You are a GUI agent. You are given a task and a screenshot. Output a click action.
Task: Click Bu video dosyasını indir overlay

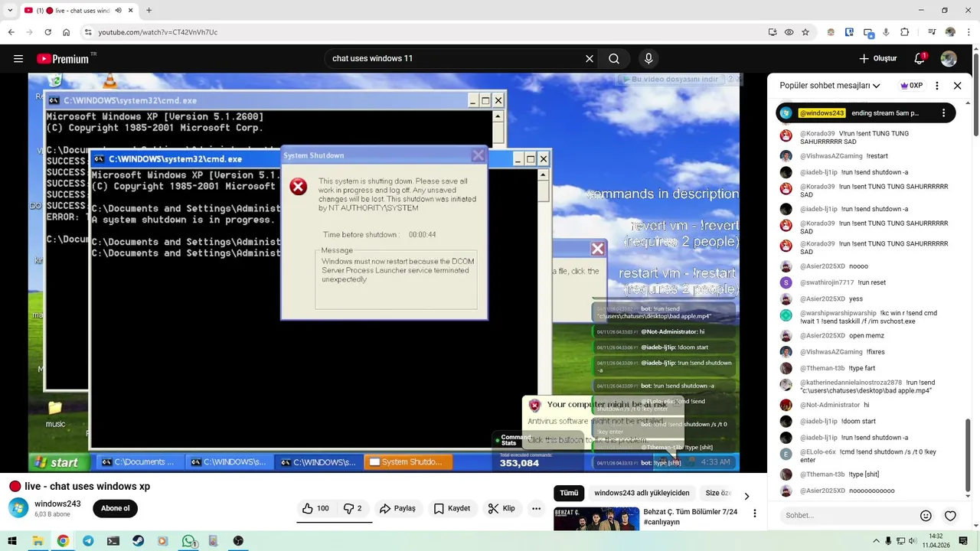point(671,79)
